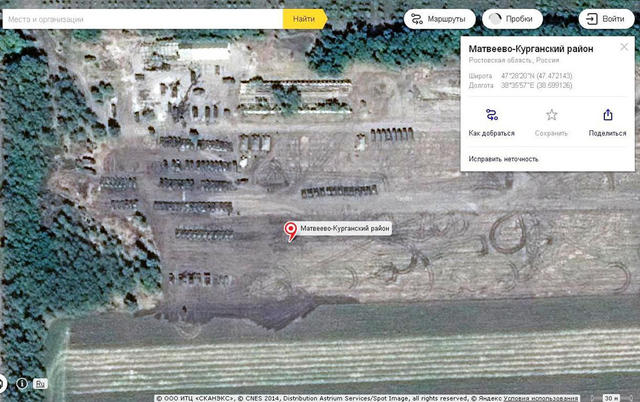The height and width of the screenshot is (402, 640).
Task: Close the Матвеево-Курганский район info card
Action: click(x=624, y=46)
